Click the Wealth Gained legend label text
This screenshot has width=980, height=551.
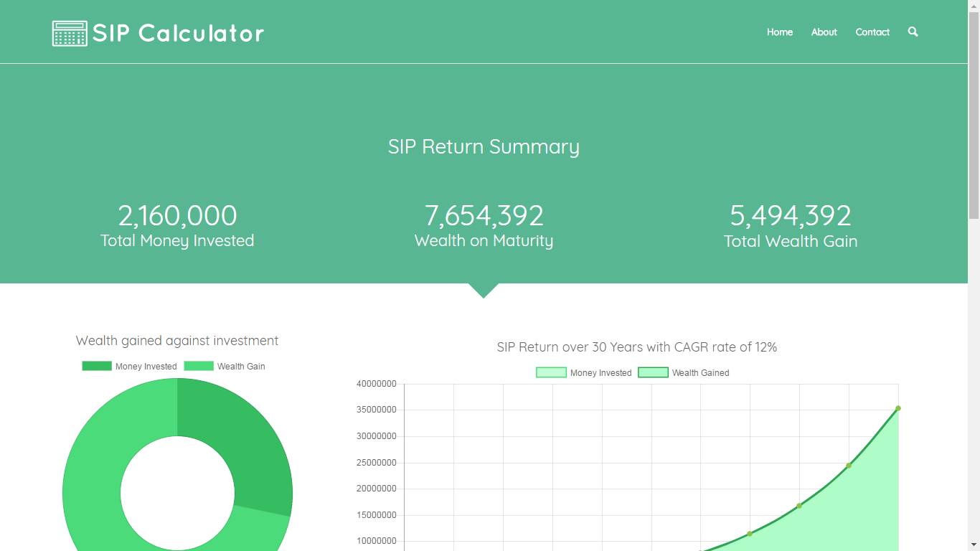(x=701, y=373)
